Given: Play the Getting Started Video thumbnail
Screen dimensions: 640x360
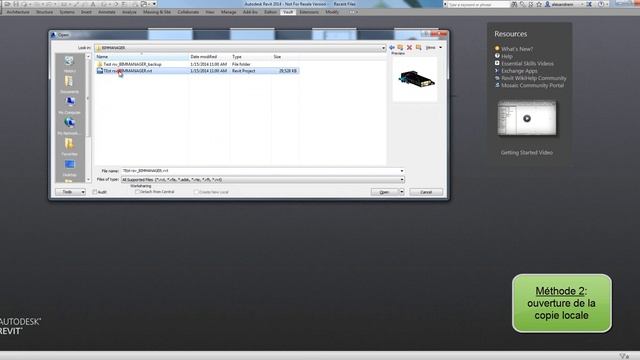Looking at the screenshot, I should click(x=527, y=118).
